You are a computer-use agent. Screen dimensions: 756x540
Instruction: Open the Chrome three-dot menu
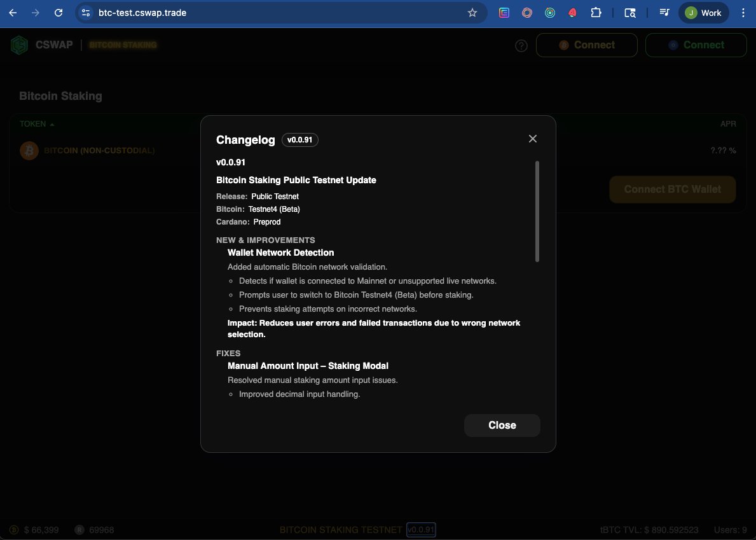743,13
